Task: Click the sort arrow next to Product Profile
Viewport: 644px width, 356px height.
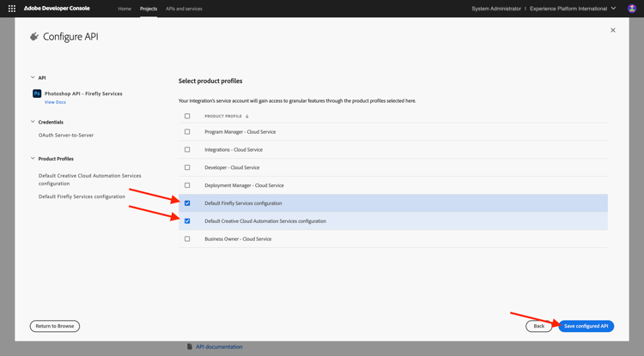Action: pyautogui.click(x=246, y=116)
